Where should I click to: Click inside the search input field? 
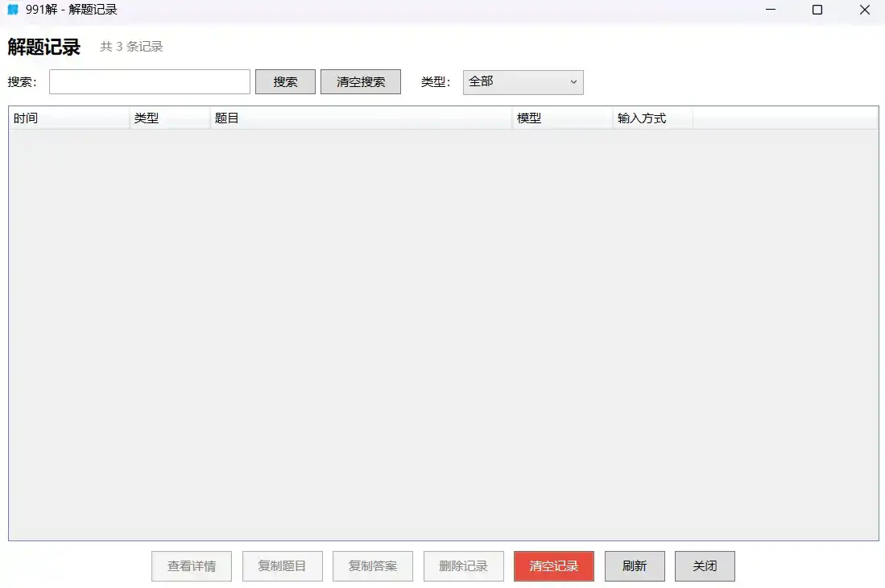(x=149, y=81)
